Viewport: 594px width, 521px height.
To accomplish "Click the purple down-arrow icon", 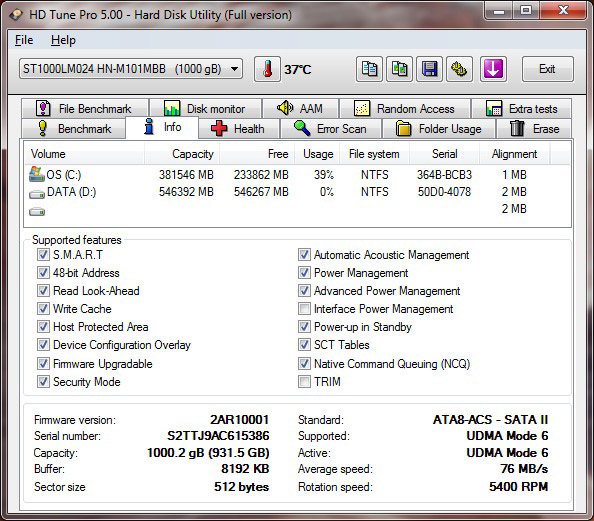I will [493, 69].
